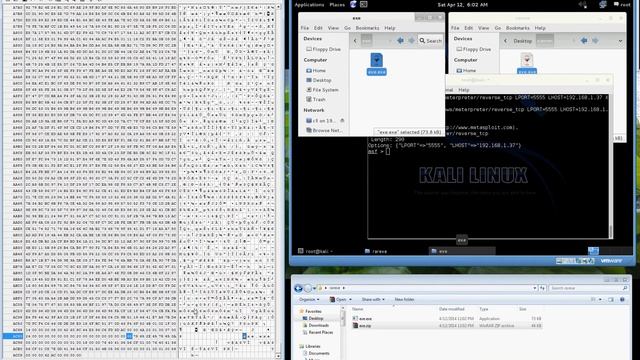Image resolution: width=640 pixels, height=360 pixels.
Task: Click the date and time clock
Action: (x=462, y=5)
